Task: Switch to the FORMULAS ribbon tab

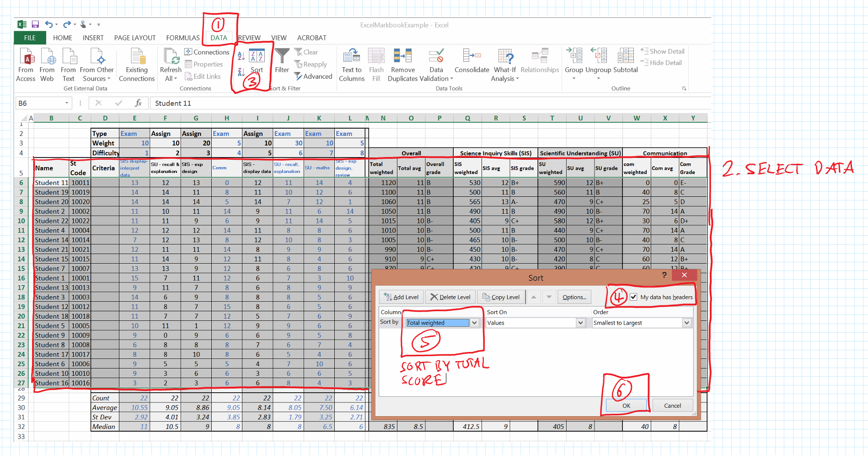Action: (x=182, y=38)
